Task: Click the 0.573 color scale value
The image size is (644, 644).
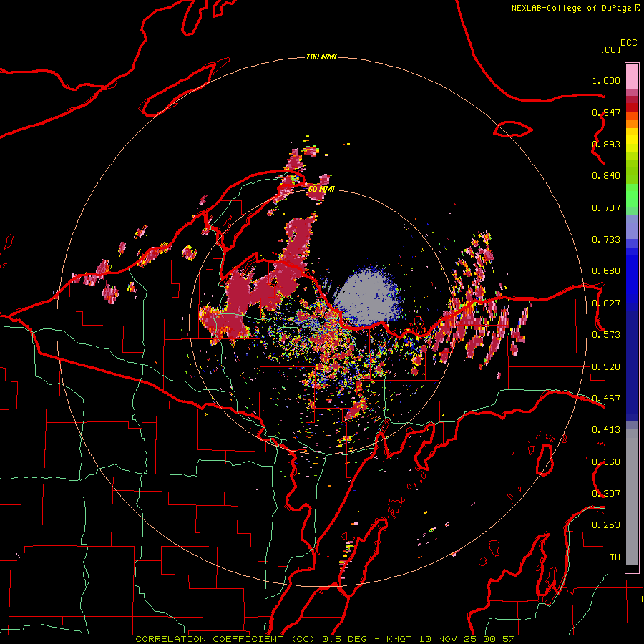Action: (606, 335)
